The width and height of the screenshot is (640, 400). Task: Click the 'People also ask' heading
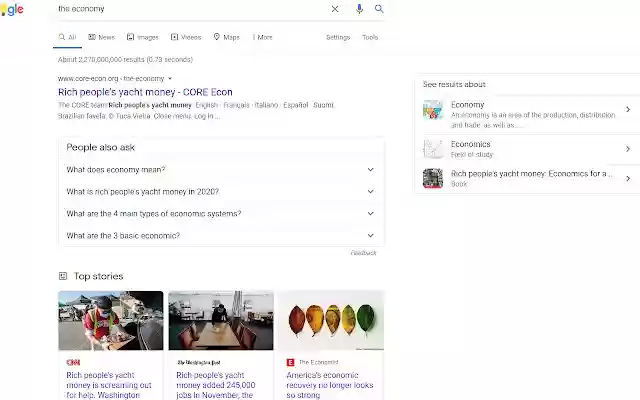click(x=100, y=147)
